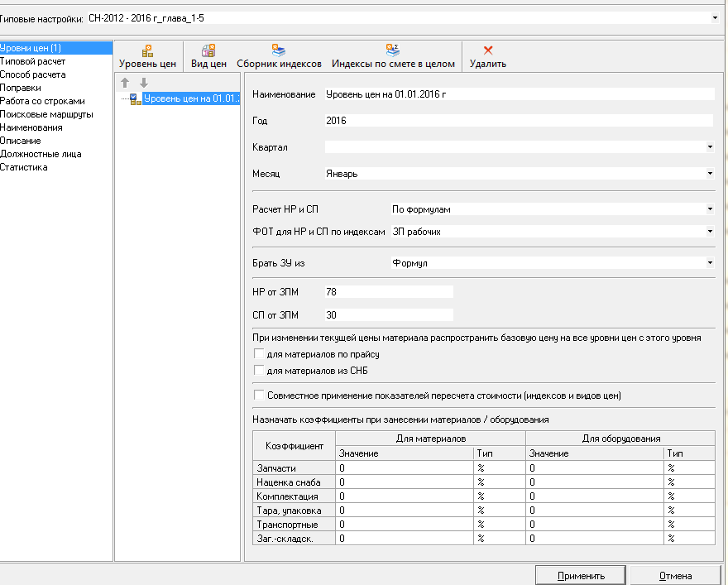Select Поисковые маршруты section
Image resolution: width=728 pixels, height=585 pixels.
(x=46, y=114)
